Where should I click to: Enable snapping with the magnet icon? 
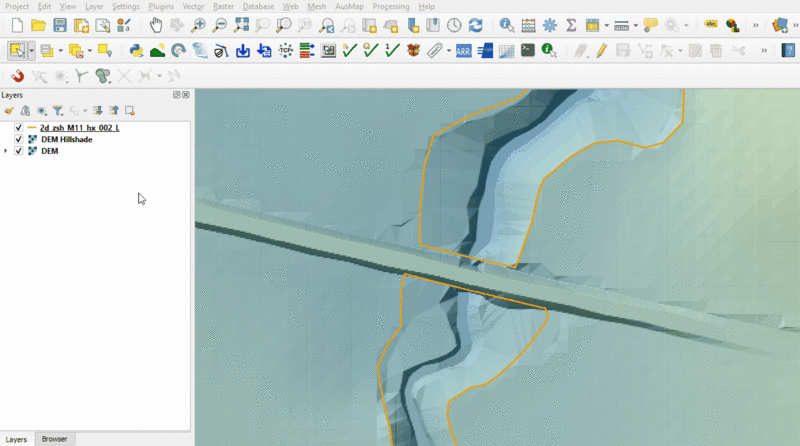coord(17,75)
